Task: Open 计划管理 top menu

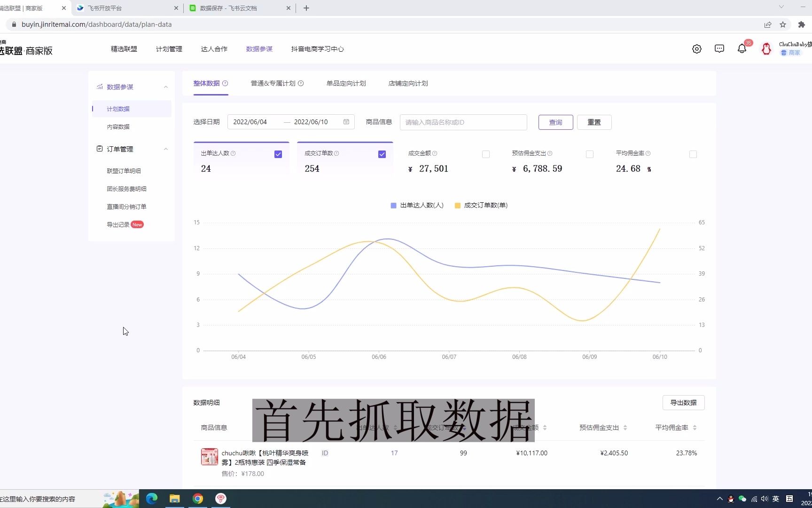Action: (x=169, y=49)
